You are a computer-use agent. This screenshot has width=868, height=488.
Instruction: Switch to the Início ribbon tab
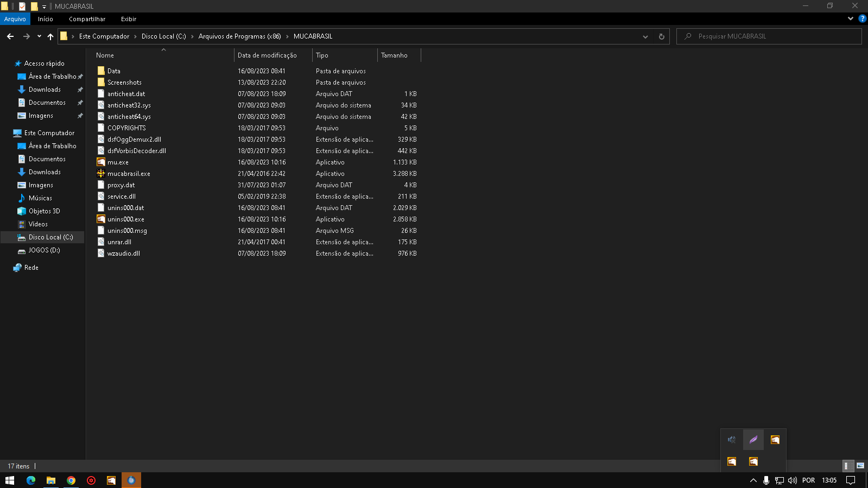46,19
